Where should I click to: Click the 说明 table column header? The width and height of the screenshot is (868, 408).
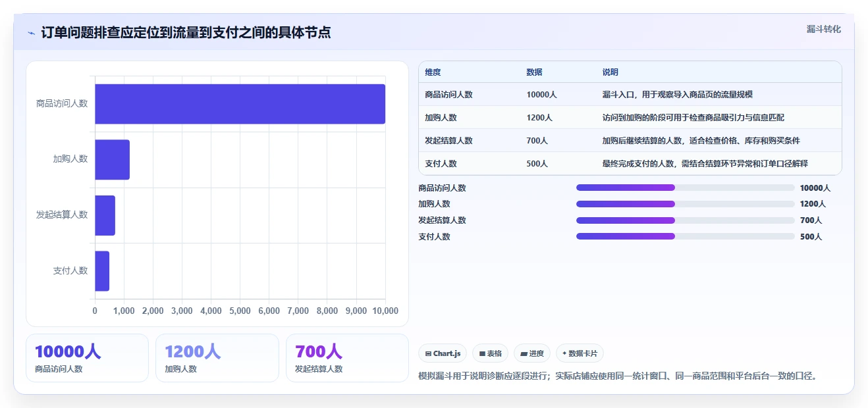[610, 72]
